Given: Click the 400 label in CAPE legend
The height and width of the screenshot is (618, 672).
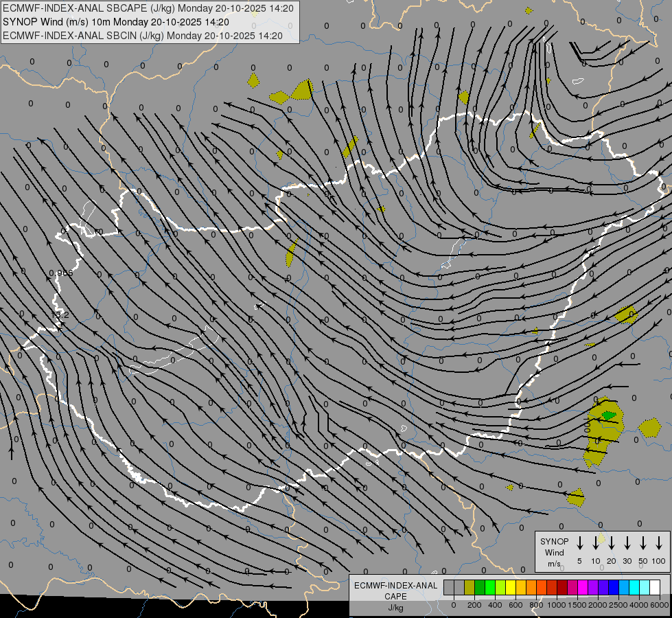Looking at the screenshot, I should pos(495,605).
